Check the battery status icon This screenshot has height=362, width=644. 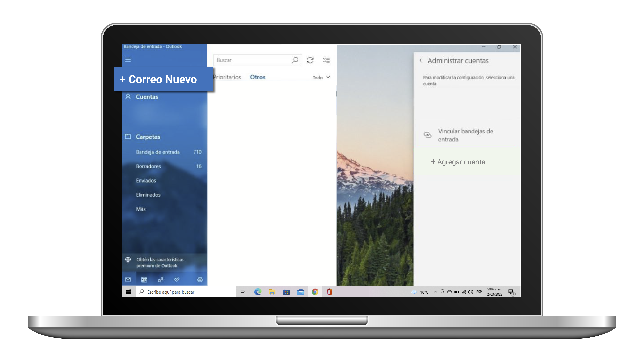pyautogui.click(x=457, y=292)
